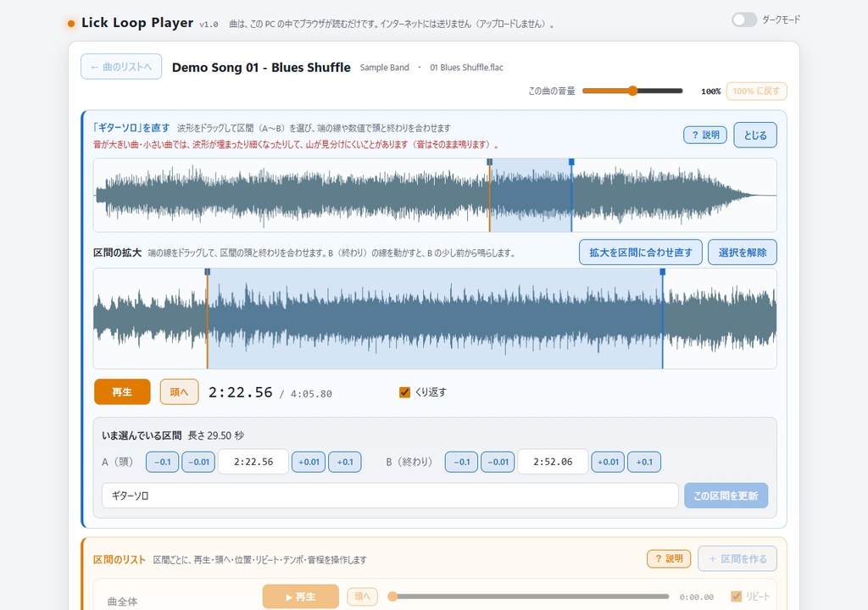The image size is (868, 610).
Task: Toggle the くり返す checkbox
Action: coord(404,392)
